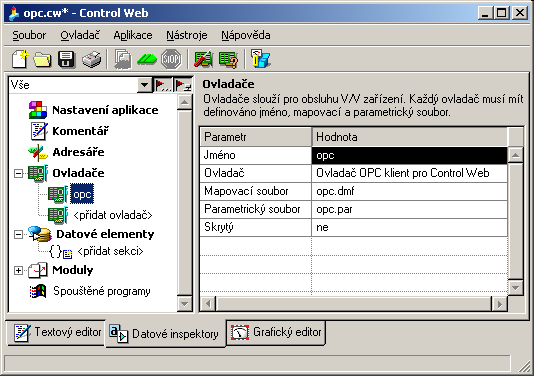Expand the Moduly tree node
534x376 pixels.
(x=18, y=270)
